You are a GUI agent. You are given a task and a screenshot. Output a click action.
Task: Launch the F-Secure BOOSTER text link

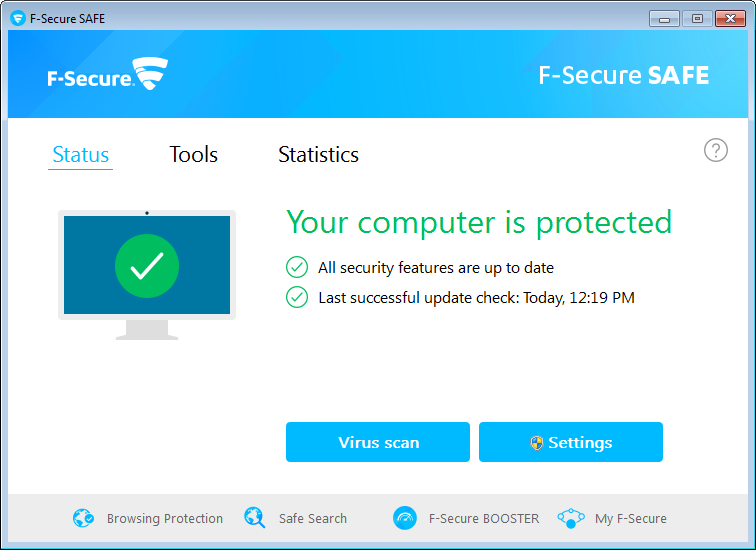tap(484, 518)
